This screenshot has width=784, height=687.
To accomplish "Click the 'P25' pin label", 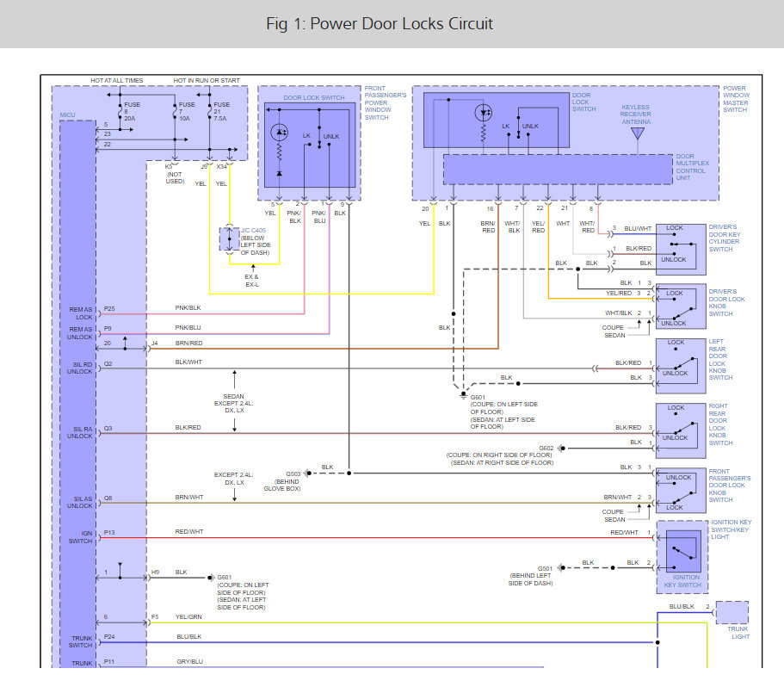I will pyautogui.click(x=109, y=308).
